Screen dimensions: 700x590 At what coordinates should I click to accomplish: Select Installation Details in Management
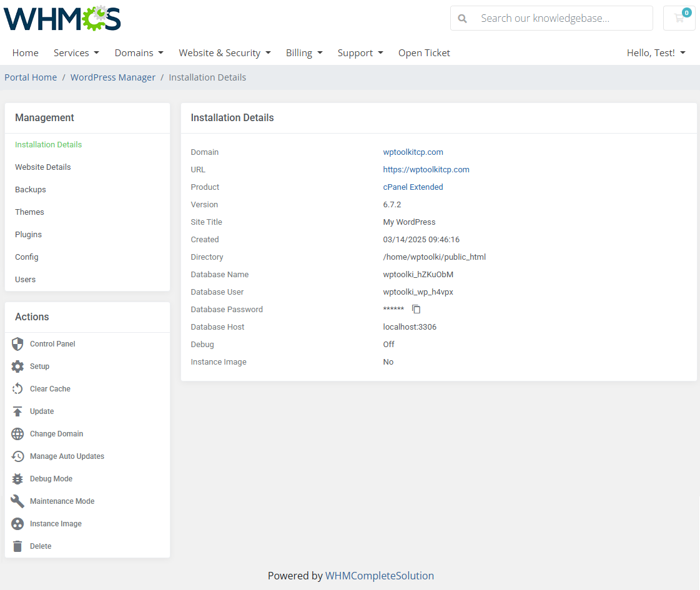point(48,145)
